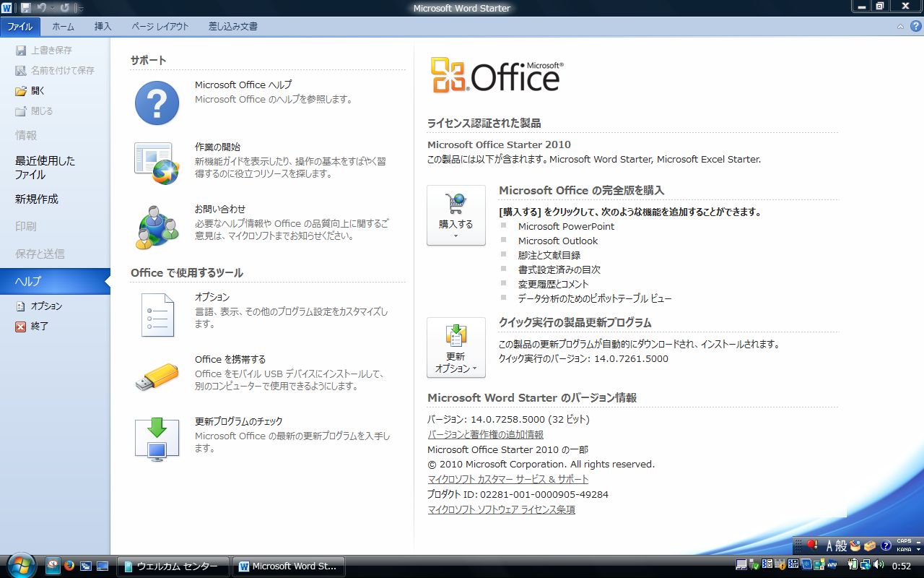The width and height of the screenshot is (924, 578).
Task: Toggle IME input mode letter A
Action: tap(829, 545)
